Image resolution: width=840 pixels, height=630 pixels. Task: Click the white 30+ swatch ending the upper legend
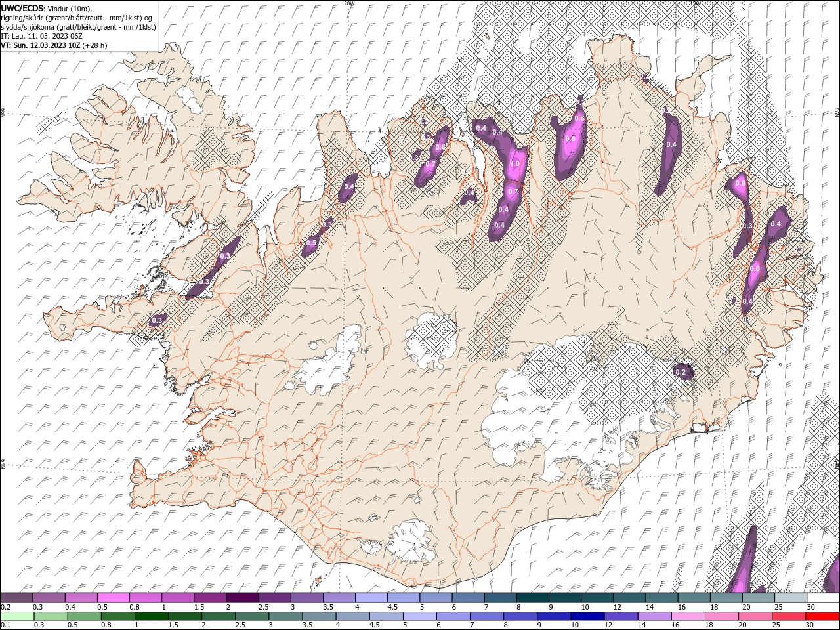(x=823, y=598)
